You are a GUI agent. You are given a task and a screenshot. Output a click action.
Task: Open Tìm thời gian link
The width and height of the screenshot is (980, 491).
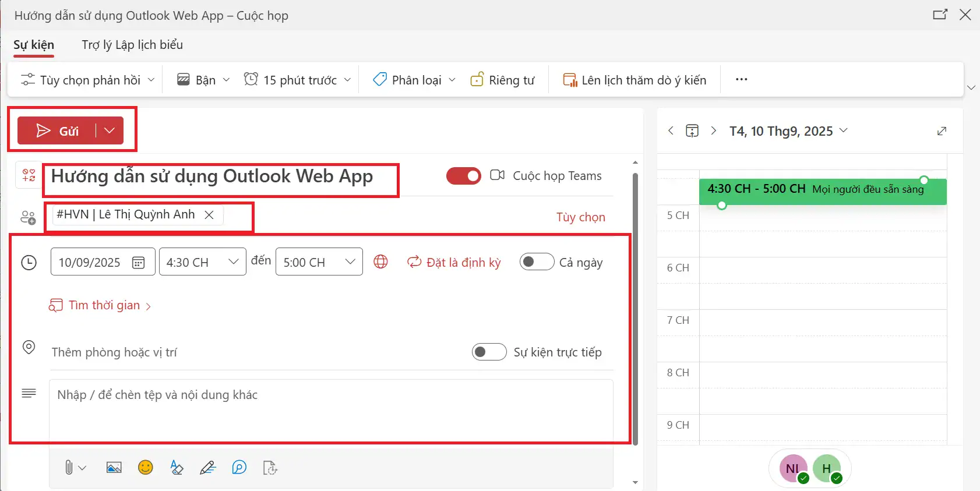[100, 305]
